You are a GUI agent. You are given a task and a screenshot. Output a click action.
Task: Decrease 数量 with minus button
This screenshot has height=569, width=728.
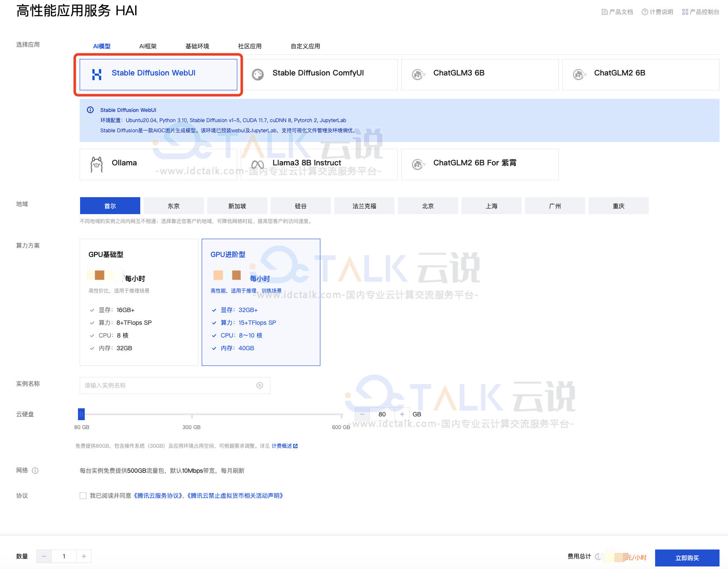coord(44,556)
